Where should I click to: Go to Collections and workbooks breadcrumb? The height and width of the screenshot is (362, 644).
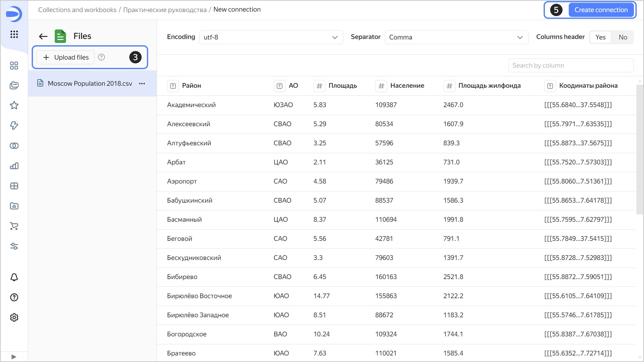point(77,10)
